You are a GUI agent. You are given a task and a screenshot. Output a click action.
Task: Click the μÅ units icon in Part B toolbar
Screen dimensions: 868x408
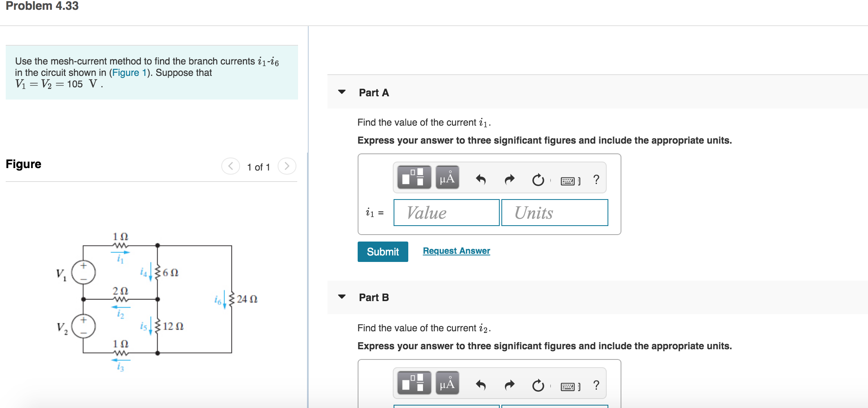point(448,384)
